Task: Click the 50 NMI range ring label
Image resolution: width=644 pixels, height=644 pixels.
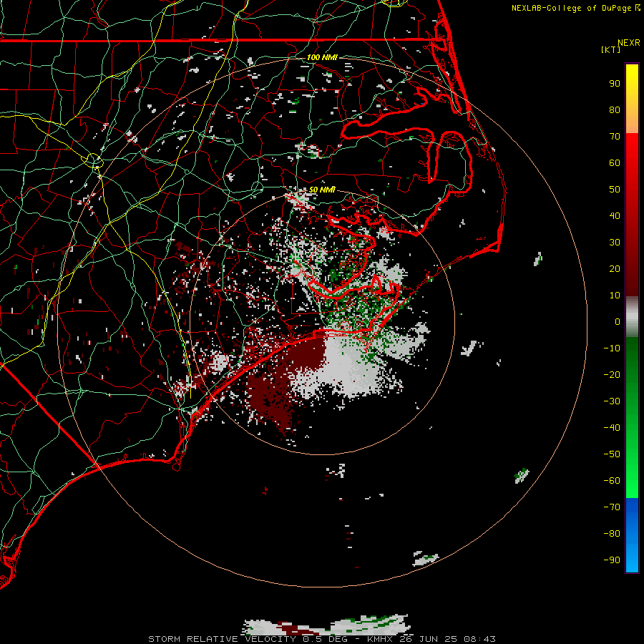Action: (321, 190)
